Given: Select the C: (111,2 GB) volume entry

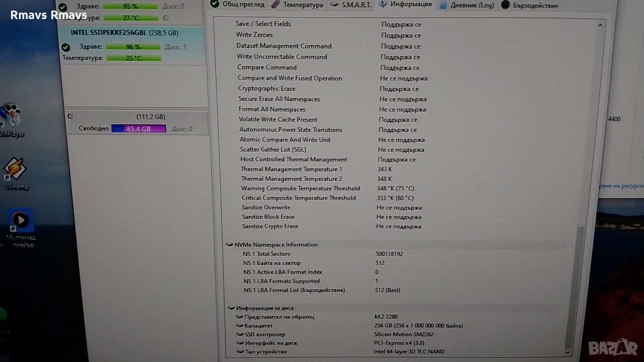Looking at the screenshot, I should click(x=137, y=123).
